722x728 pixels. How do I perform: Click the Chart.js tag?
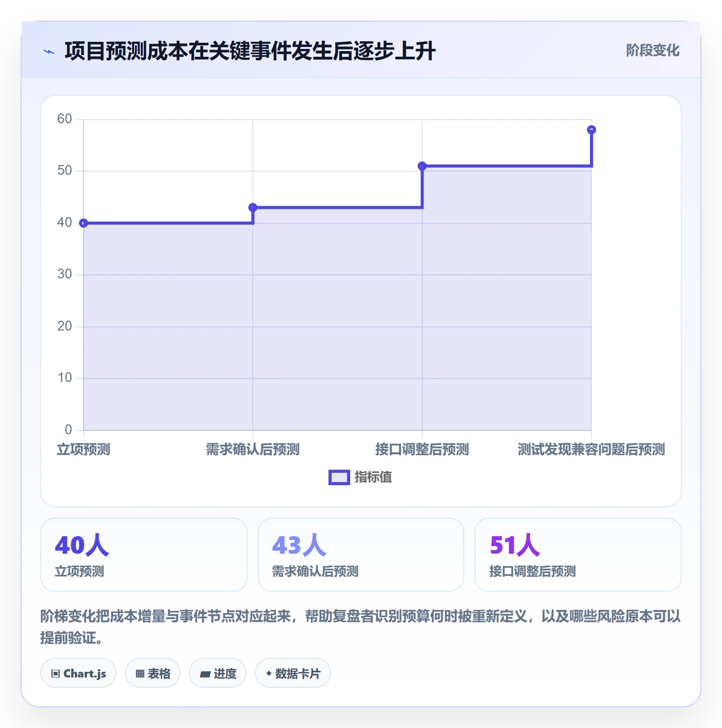pyautogui.click(x=78, y=673)
